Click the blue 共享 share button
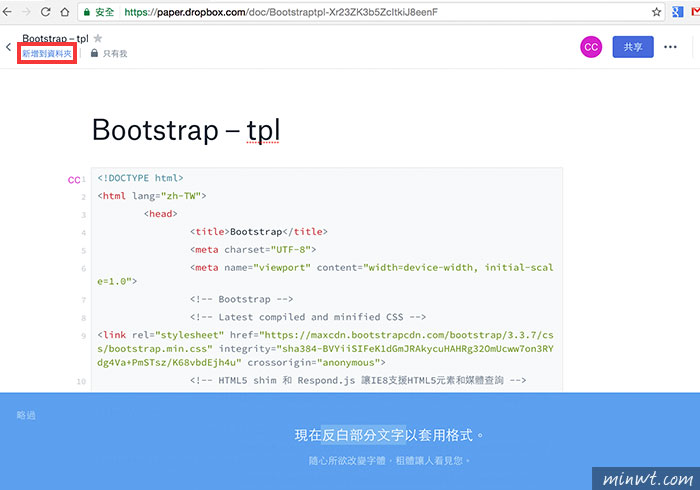This screenshot has height=490, width=700. pyautogui.click(x=633, y=47)
